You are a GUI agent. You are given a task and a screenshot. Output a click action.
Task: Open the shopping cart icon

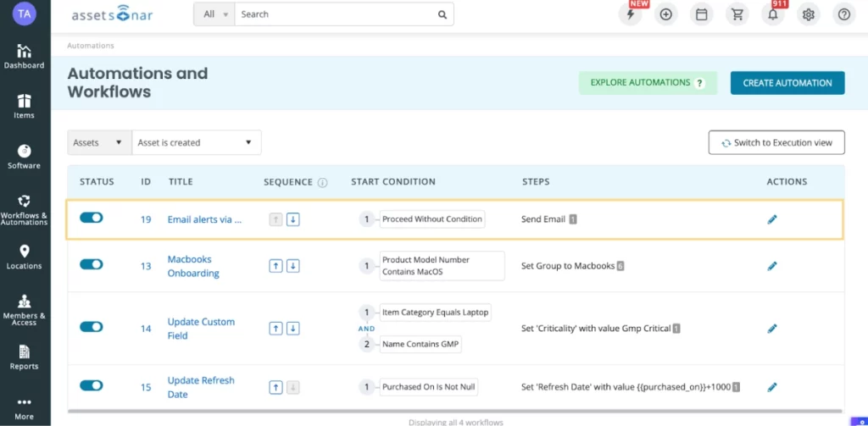(x=737, y=14)
